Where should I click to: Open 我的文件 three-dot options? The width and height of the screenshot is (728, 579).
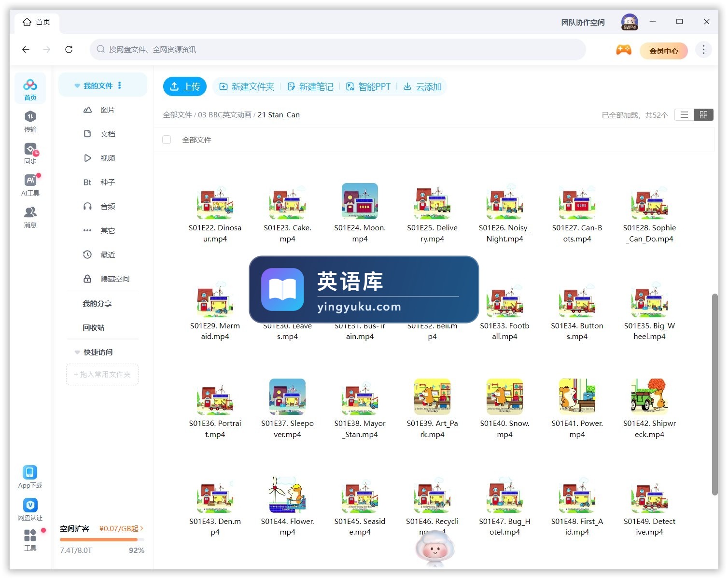119,85
